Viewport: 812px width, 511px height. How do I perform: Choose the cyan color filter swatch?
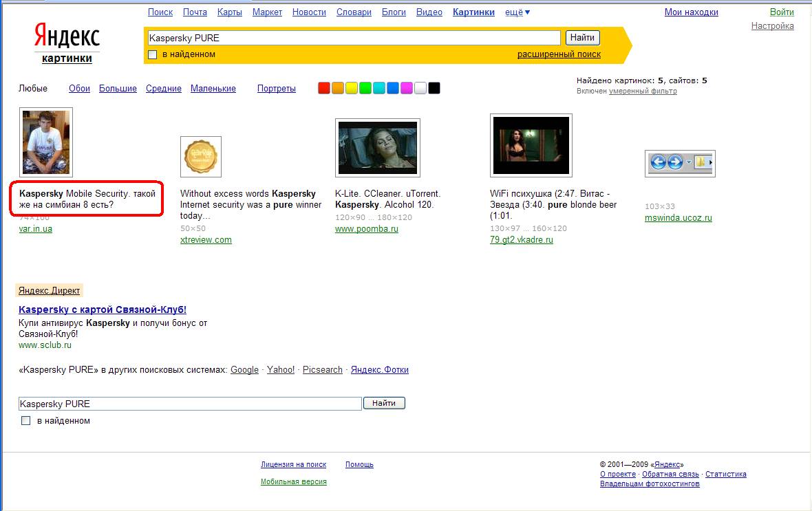tap(379, 88)
